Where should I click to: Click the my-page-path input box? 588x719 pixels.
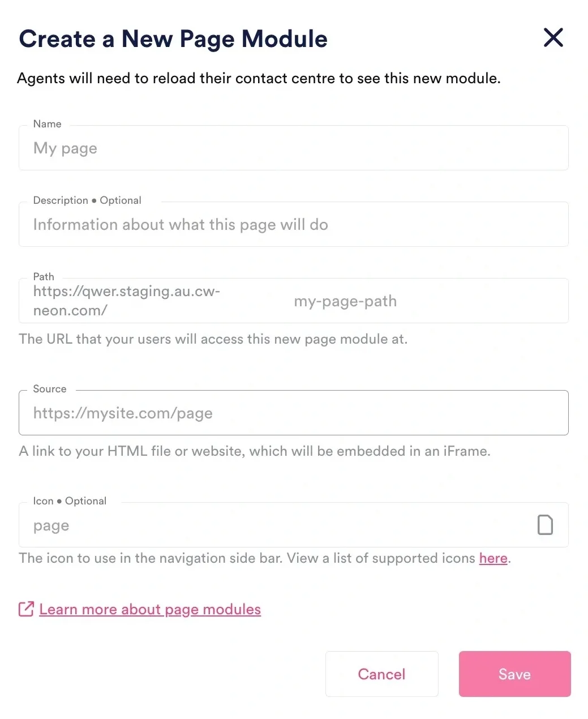tap(424, 301)
